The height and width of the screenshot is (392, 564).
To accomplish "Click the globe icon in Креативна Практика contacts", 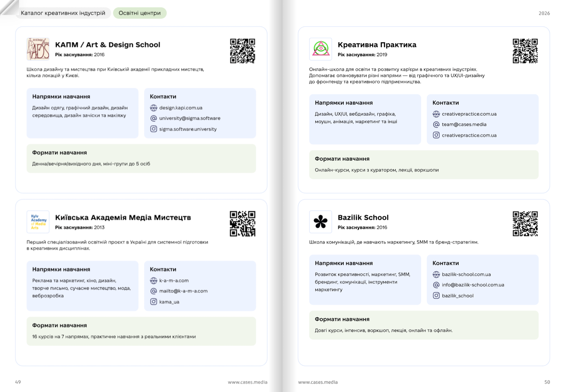I will coord(436,114).
